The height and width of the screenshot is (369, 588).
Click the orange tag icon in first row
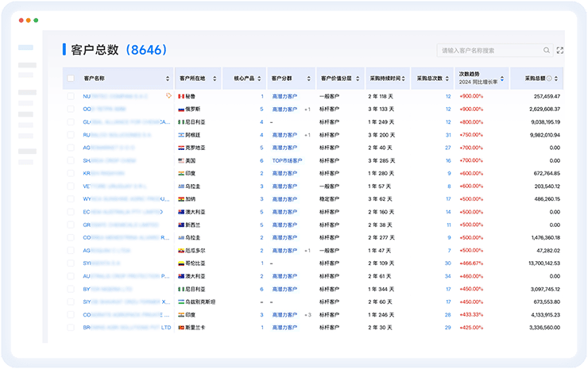pyautogui.click(x=168, y=96)
